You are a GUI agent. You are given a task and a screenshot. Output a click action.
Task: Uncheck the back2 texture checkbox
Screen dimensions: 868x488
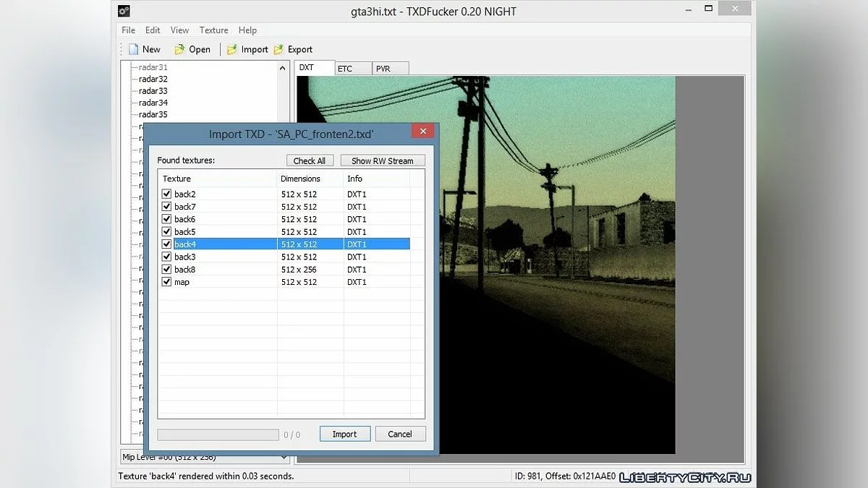167,194
